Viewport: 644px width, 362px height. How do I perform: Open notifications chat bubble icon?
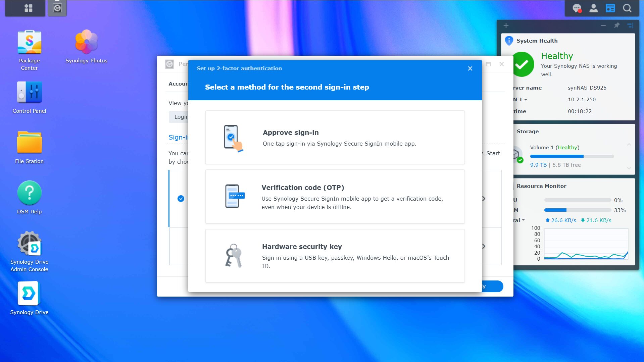pyautogui.click(x=577, y=8)
